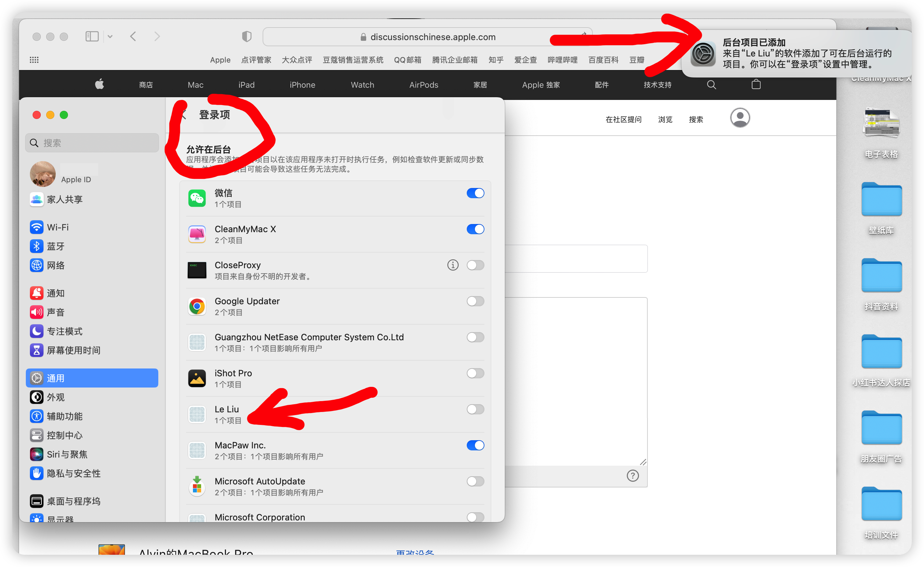
Task: Click Safari back navigation chevron
Action: point(133,36)
